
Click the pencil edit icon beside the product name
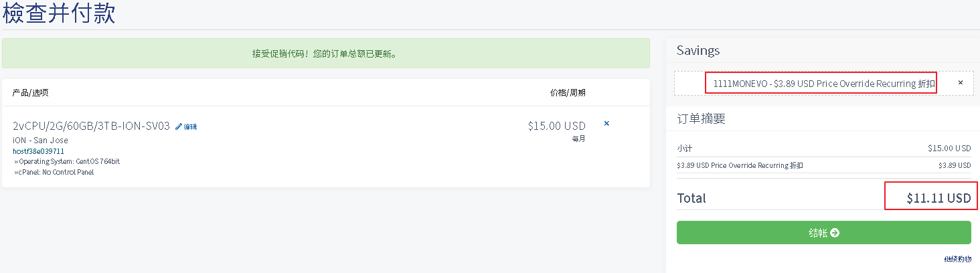(x=179, y=126)
